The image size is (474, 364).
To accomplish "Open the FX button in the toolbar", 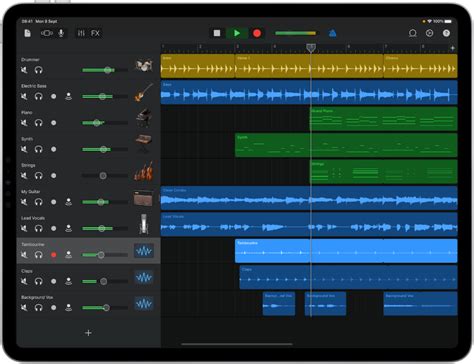I will click(95, 33).
